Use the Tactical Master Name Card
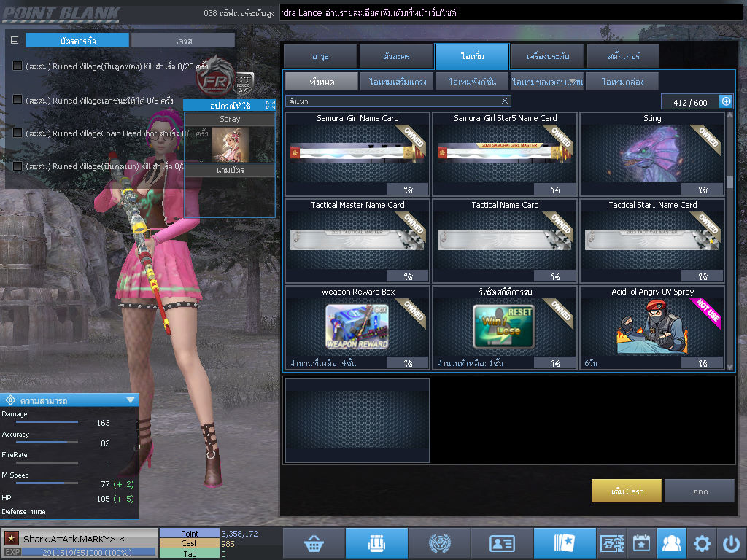Screen dimensions: 747x560 click(x=407, y=276)
